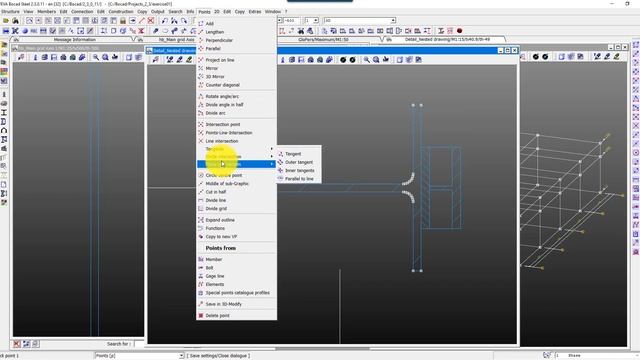The height and width of the screenshot is (360, 640).
Task: Choose Counter diagonal menu entry
Action: click(x=222, y=85)
